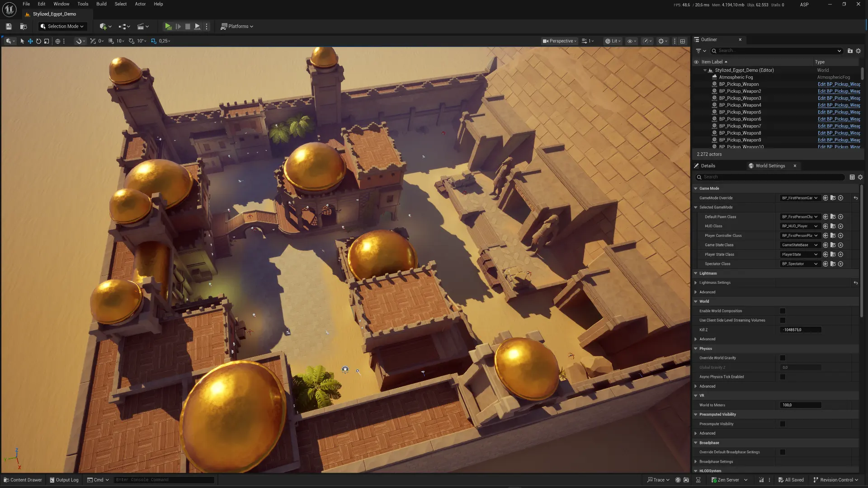
Task: Activate the Rotate tool
Action: point(38,41)
